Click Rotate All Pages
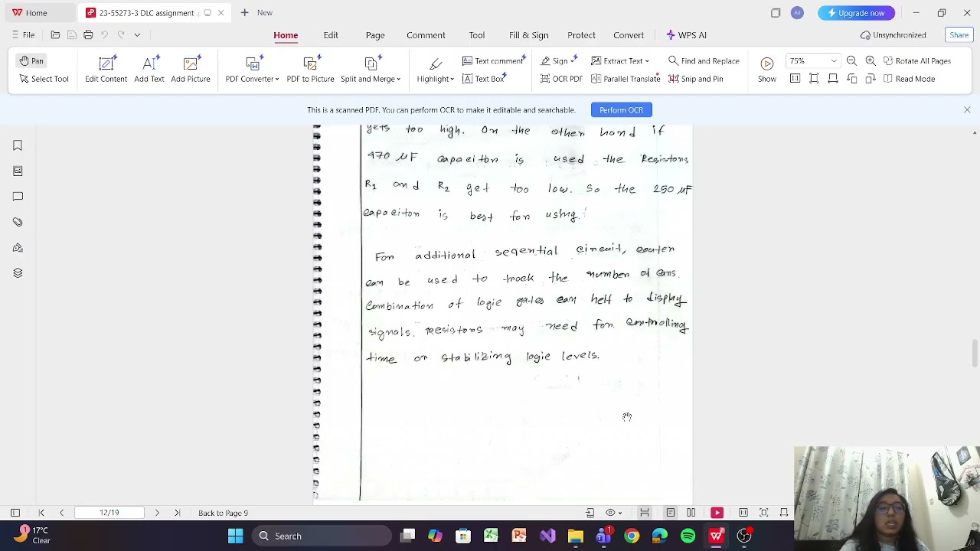Image resolution: width=980 pixels, height=551 pixels. click(x=916, y=60)
